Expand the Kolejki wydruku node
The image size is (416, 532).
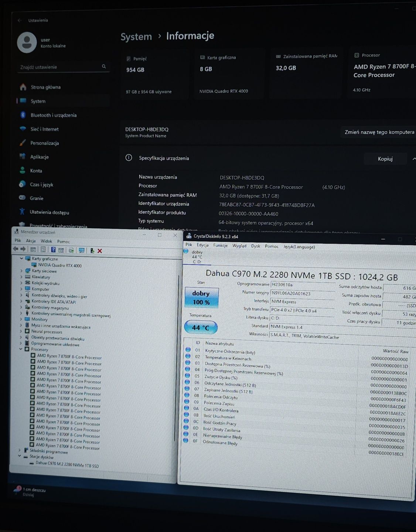click(x=21, y=283)
